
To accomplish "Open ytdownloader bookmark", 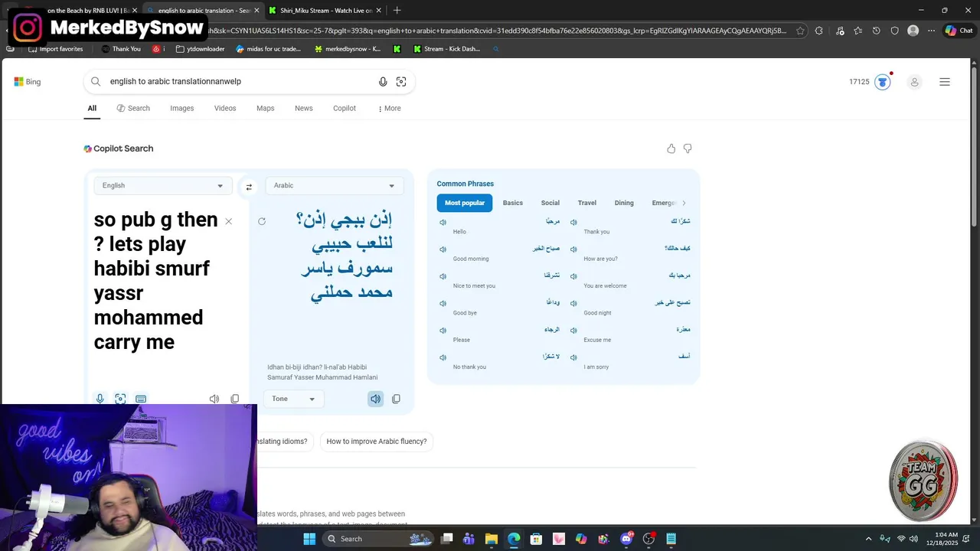I will [200, 49].
